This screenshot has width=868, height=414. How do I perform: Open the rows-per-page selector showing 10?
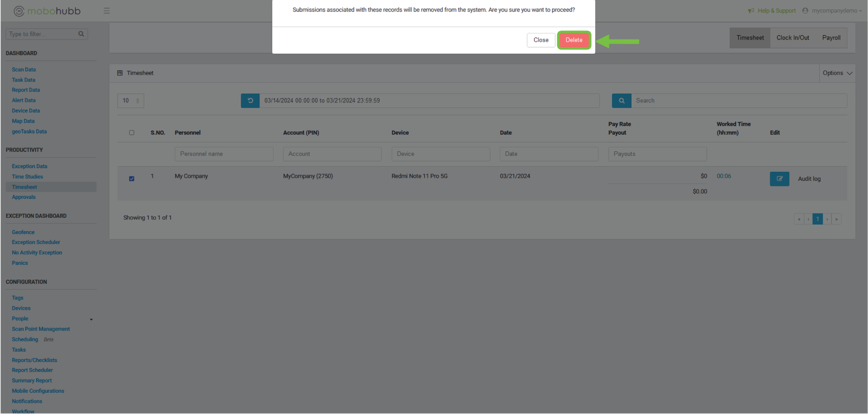point(130,101)
